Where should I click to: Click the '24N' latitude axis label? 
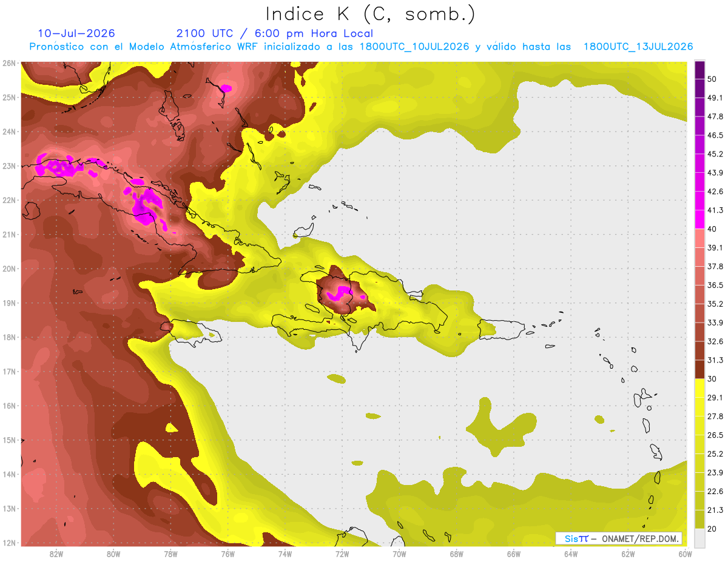coord(9,132)
